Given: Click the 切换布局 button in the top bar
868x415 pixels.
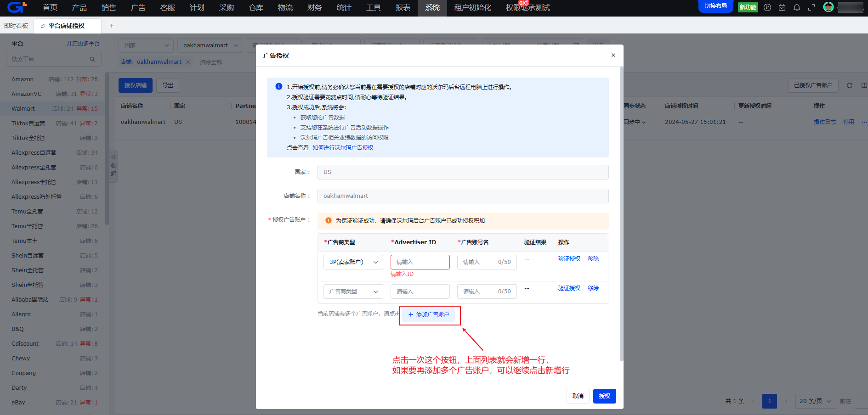Looking at the screenshot, I should point(716,6).
